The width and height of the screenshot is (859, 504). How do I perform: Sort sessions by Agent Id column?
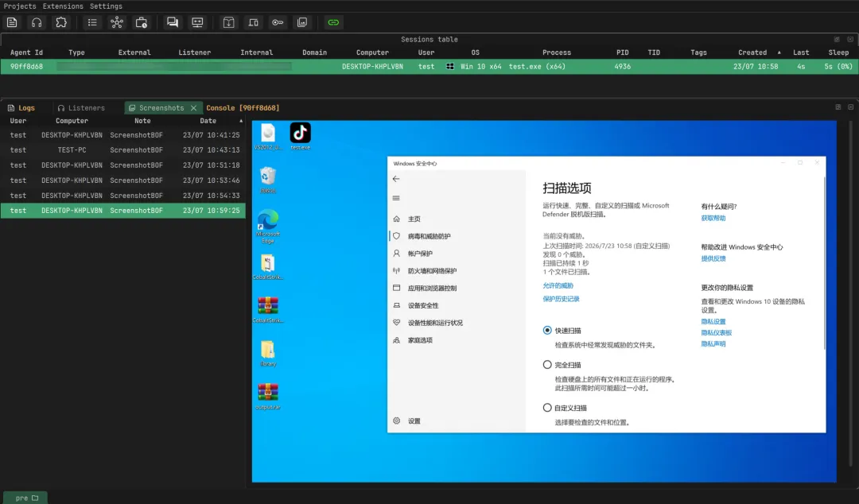pyautogui.click(x=26, y=52)
